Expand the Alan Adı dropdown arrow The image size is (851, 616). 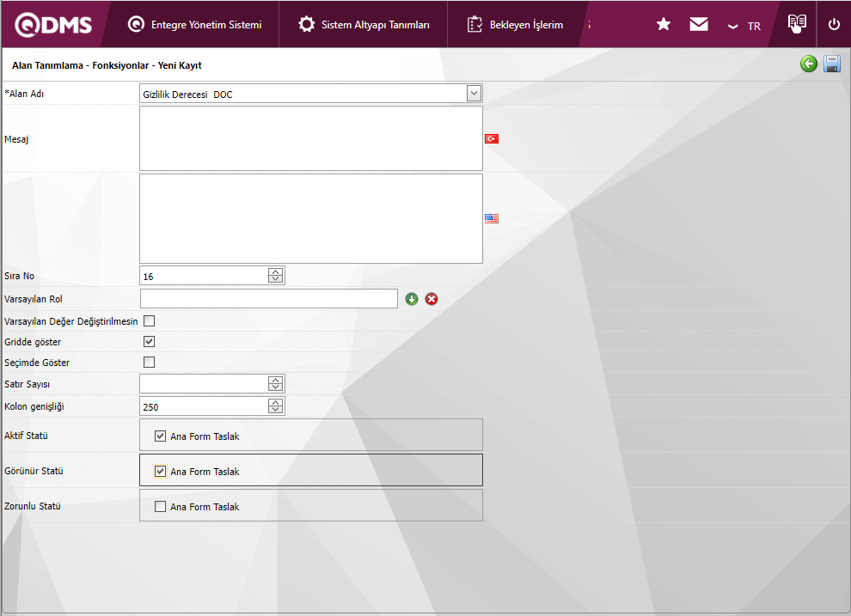pyautogui.click(x=474, y=94)
